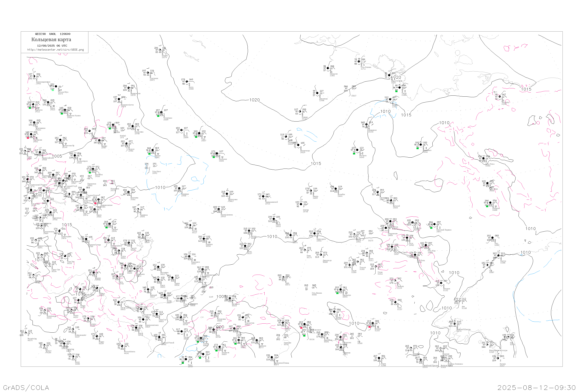Click the 1020 isobar label near Igarka
The height and width of the screenshot is (392, 588).
click(x=254, y=100)
